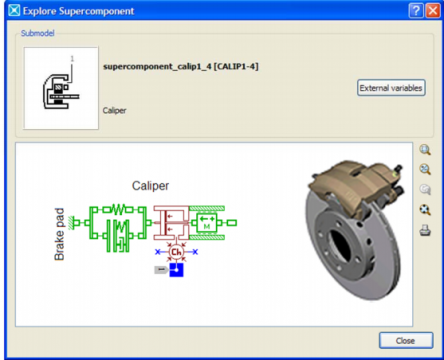Image resolution: width=444 pixels, height=360 pixels.
Task: Click the red X title bar button
Action: (433, 11)
